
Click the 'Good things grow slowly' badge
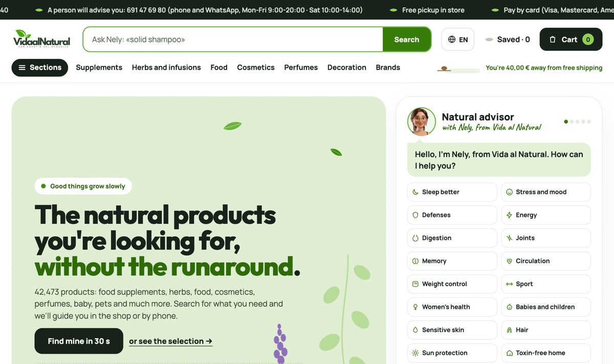point(83,186)
